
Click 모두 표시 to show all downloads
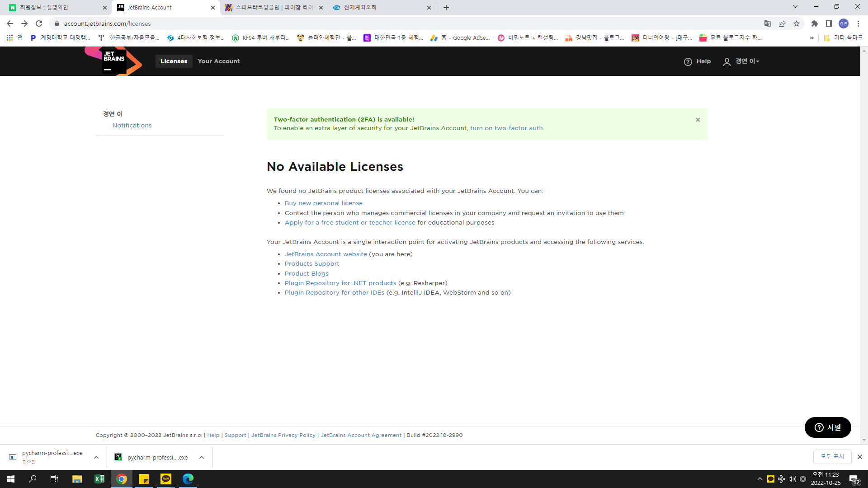(x=832, y=457)
